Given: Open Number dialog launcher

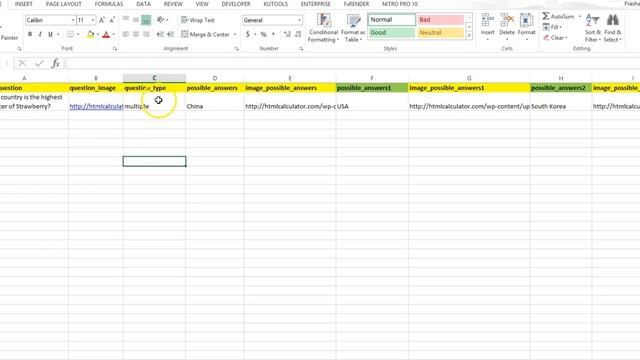Looking at the screenshot, I should coord(301,49).
